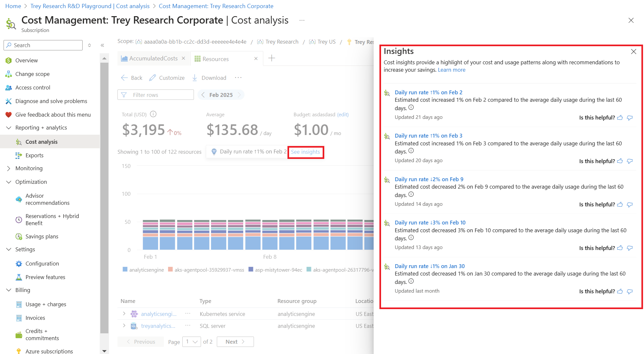Click the analyticsengine legend color swatch
The width and height of the screenshot is (644, 354).
(x=125, y=269)
